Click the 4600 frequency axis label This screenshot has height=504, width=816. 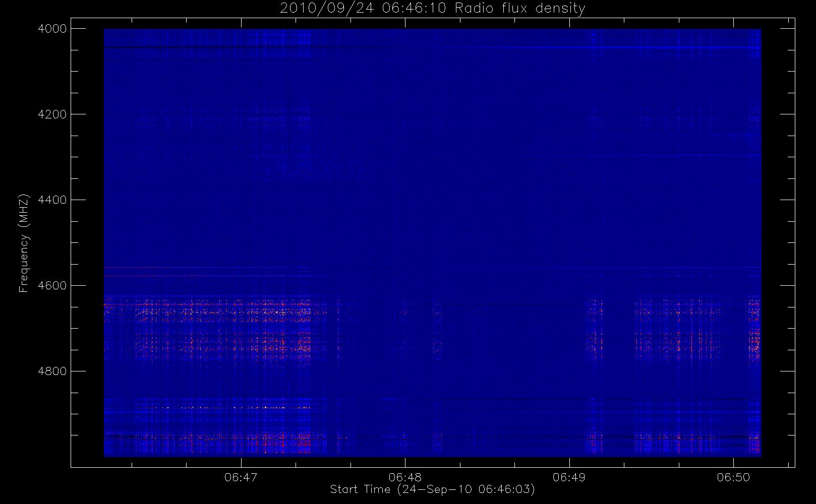click(x=52, y=286)
